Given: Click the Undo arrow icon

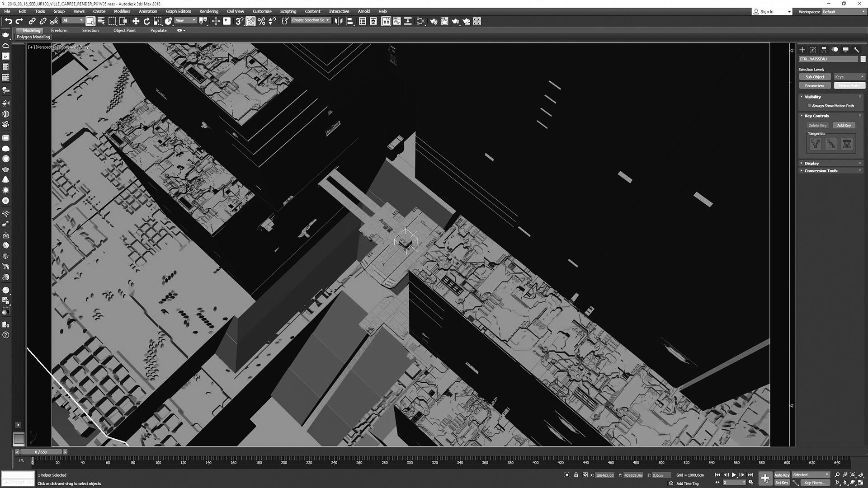Looking at the screenshot, I should 8,21.
